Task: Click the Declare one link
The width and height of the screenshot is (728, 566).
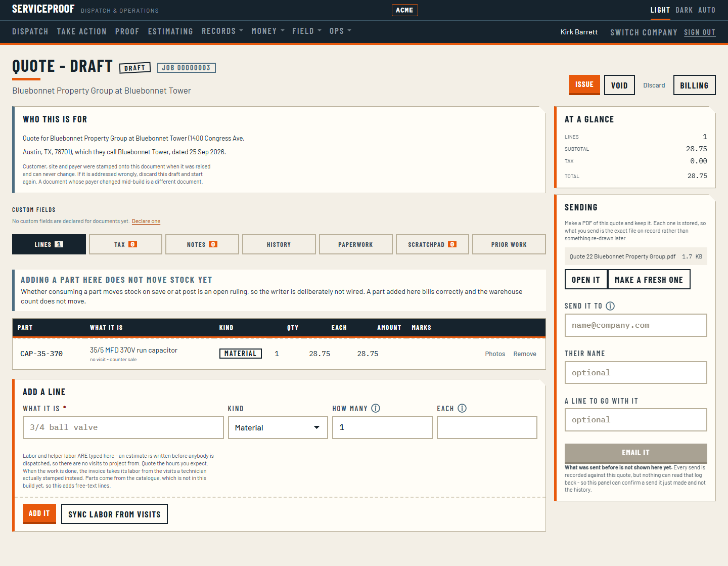Action: pos(146,221)
